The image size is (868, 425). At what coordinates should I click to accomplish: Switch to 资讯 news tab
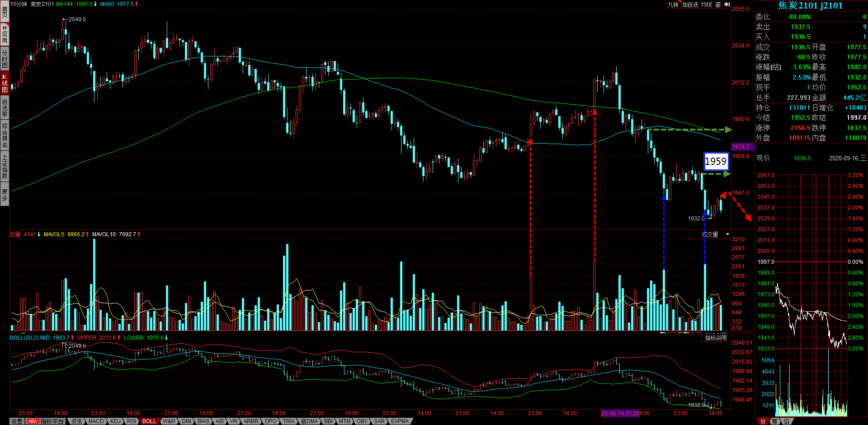77,421
